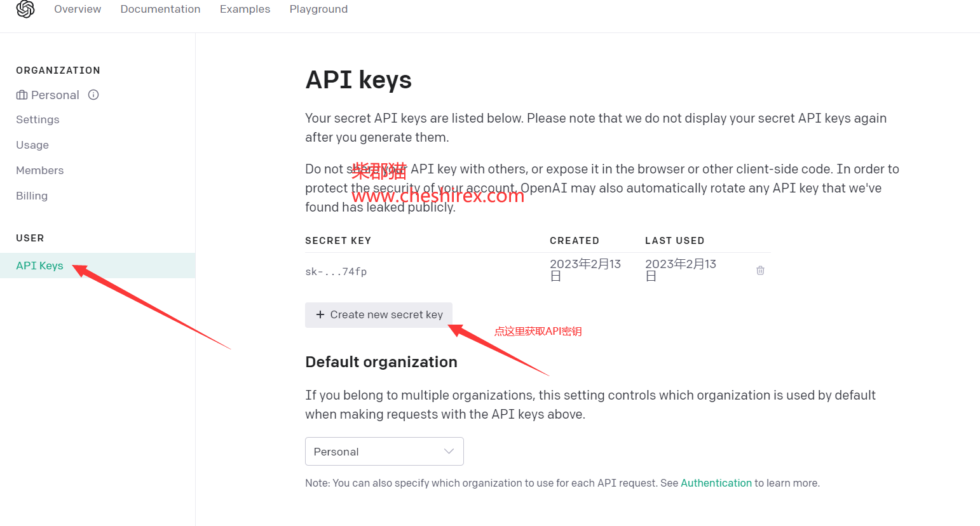Click the plus icon on create key button

pos(320,314)
